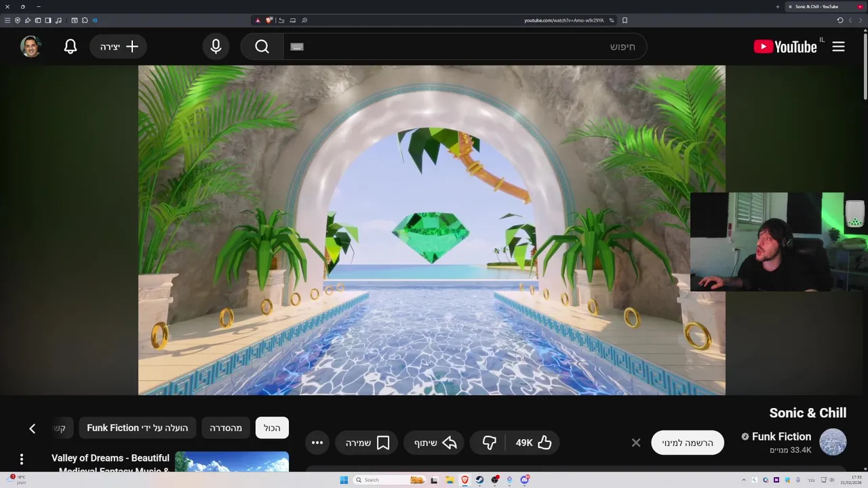Viewport: 868px width, 488px height.
Task: Click the YouTube logo
Action: point(785,46)
